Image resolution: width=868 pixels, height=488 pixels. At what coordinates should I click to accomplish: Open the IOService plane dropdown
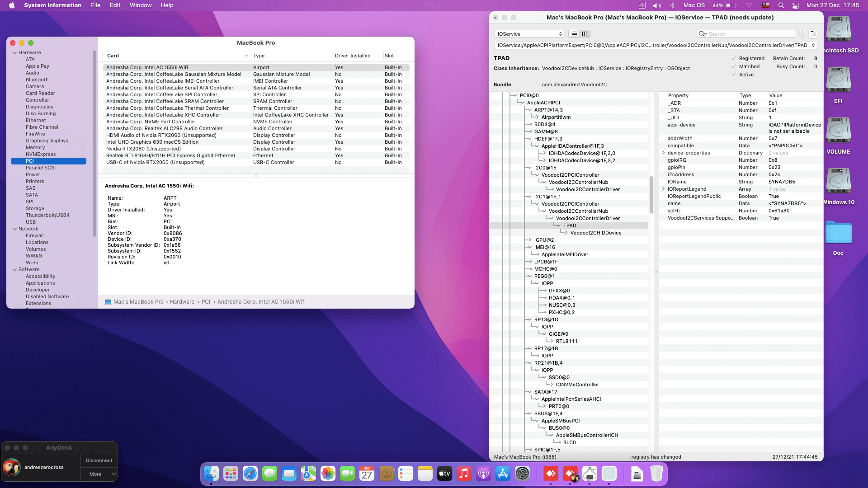click(529, 34)
